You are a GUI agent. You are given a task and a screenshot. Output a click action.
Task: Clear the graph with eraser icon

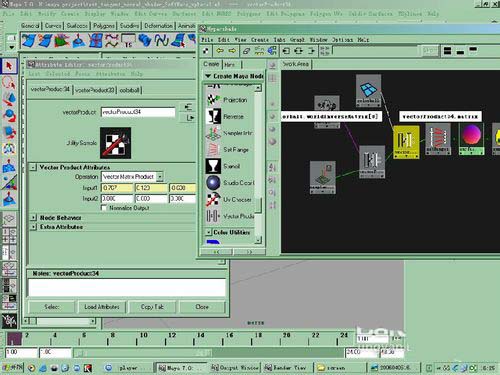(x=246, y=51)
